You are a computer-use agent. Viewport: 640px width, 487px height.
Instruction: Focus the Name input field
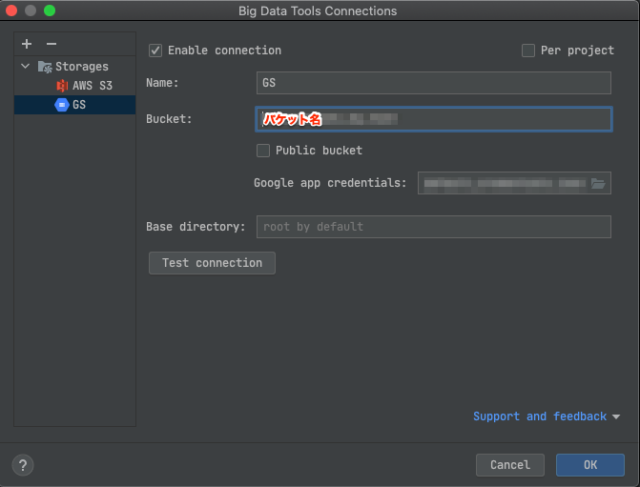click(x=434, y=83)
